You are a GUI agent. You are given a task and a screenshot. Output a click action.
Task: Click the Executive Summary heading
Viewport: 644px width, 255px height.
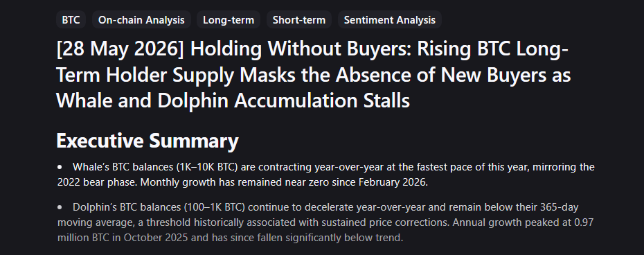click(x=147, y=141)
